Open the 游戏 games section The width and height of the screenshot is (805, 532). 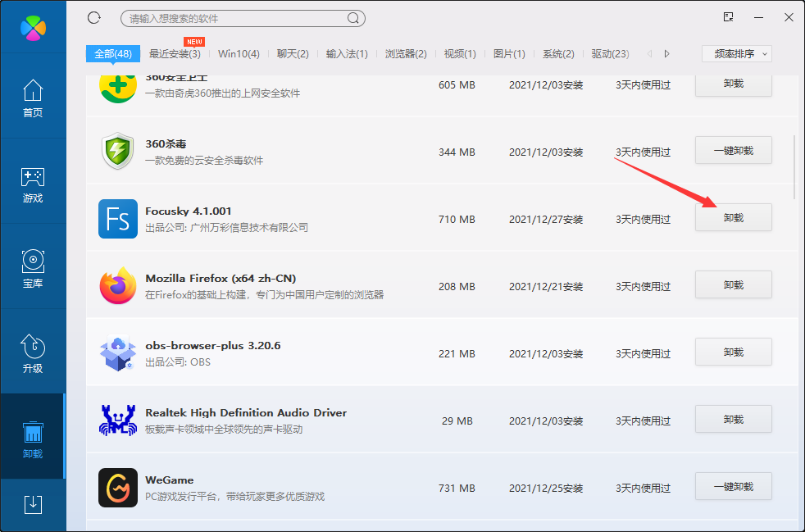tap(33, 184)
